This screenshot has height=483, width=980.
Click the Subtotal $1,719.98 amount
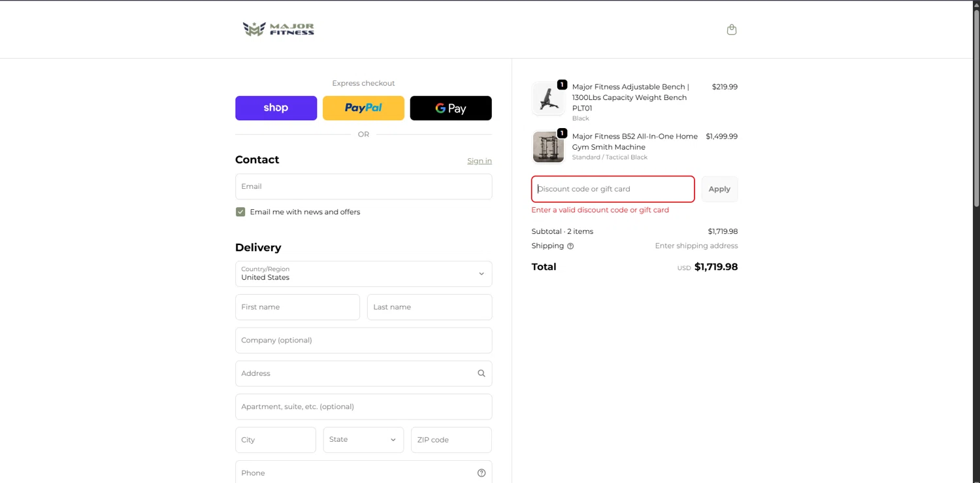click(723, 231)
